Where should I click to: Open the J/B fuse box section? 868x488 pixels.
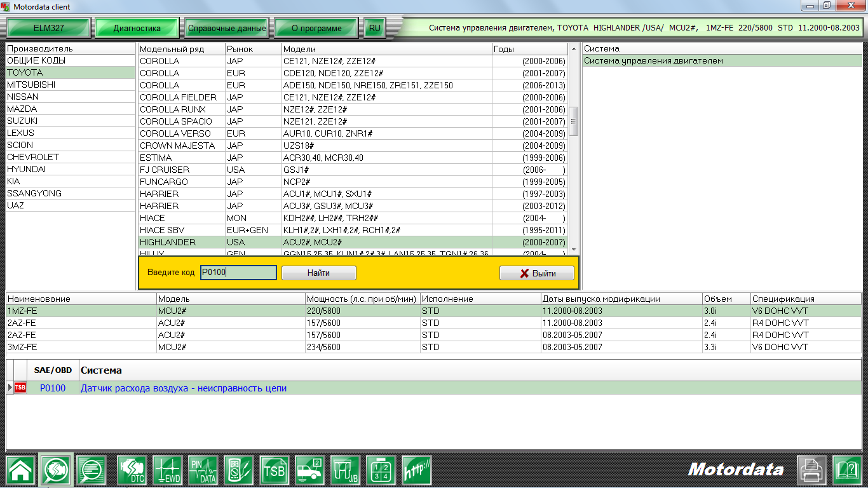tap(346, 470)
